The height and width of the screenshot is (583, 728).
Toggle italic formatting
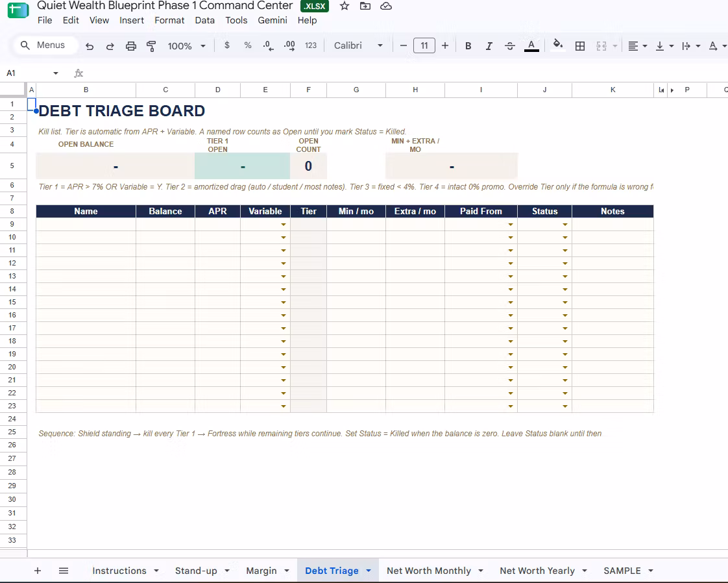(x=489, y=46)
